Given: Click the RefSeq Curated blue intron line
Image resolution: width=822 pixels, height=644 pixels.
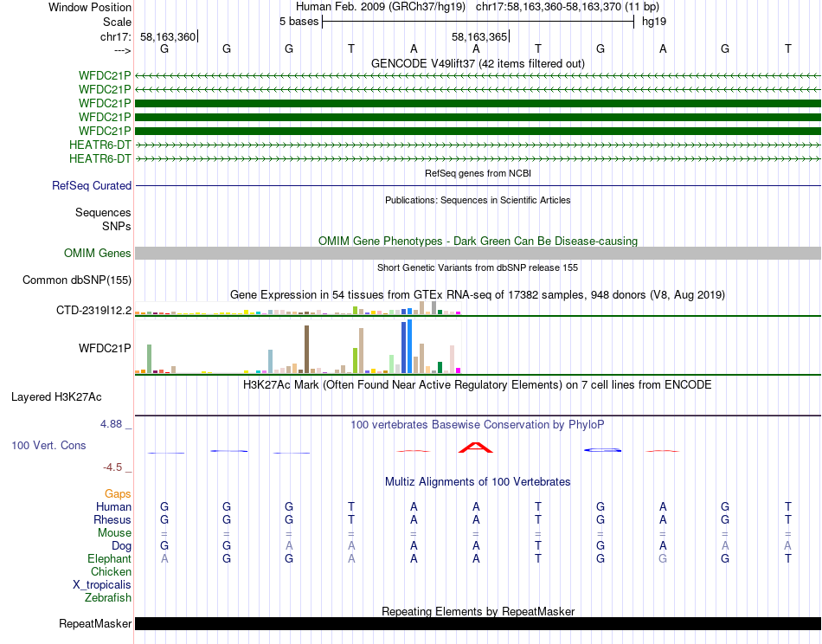Looking at the screenshot, I should (478, 185).
